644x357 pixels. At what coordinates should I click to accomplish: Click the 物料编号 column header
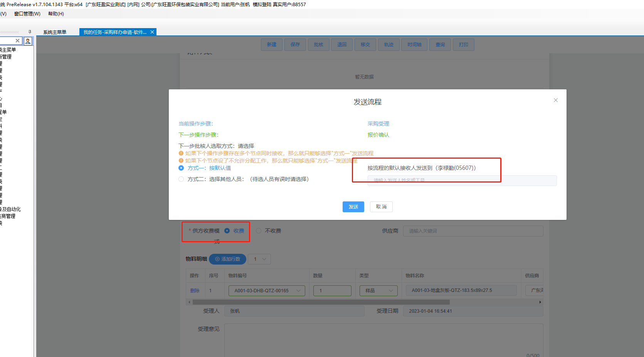point(237,276)
